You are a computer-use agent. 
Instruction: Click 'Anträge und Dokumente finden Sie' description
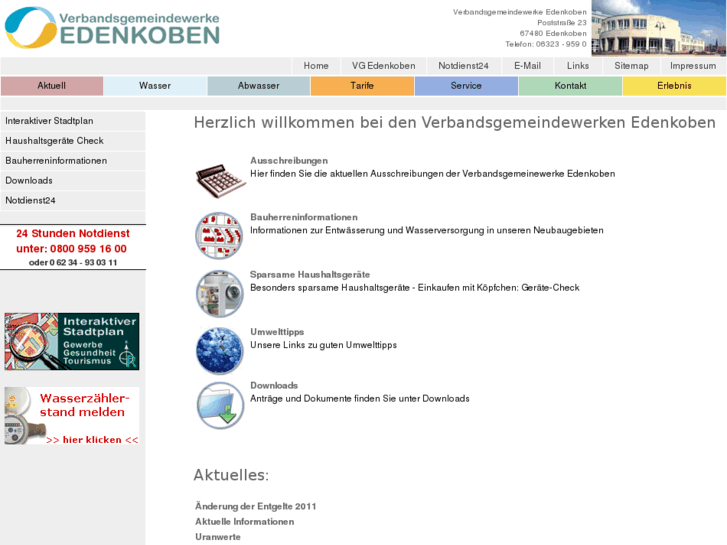click(x=360, y=399)
